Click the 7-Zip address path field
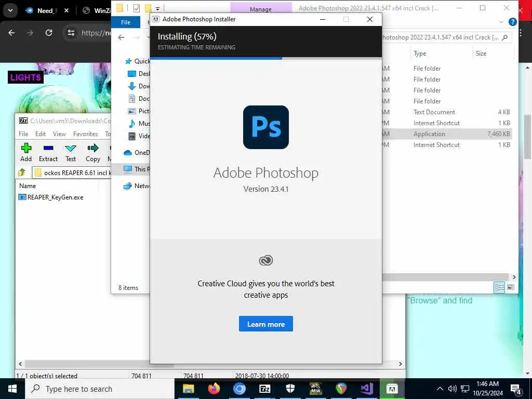 tap(72, 172)
